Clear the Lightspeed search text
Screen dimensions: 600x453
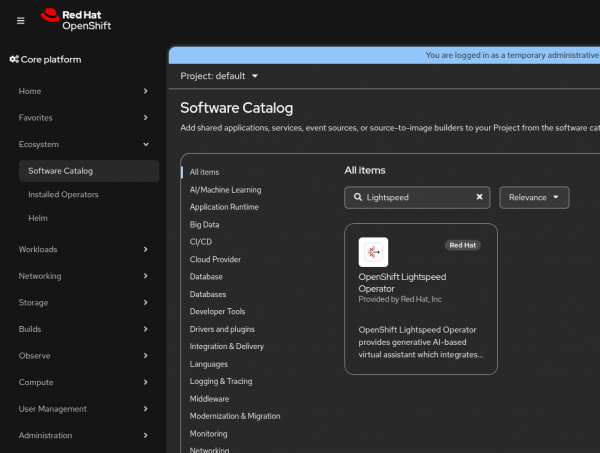(x=479, y=197)
